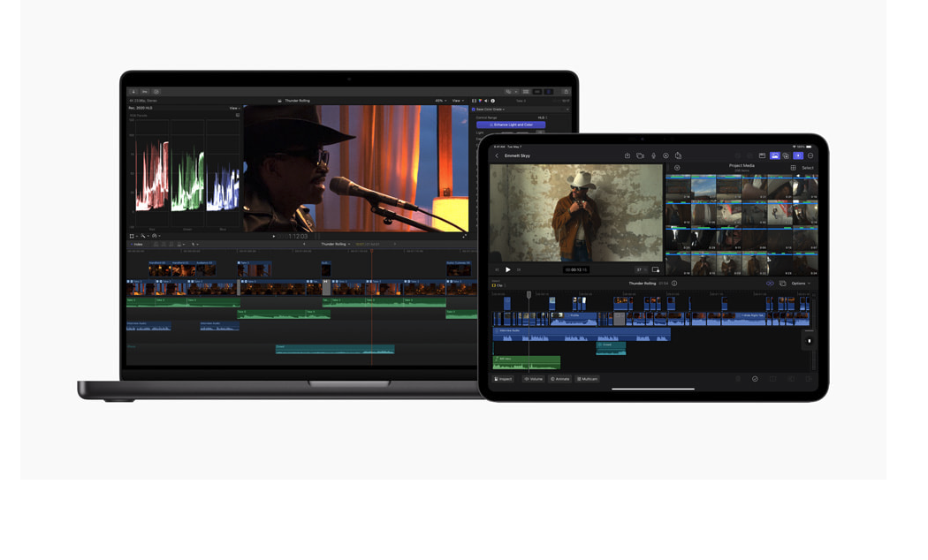928x560 pixels.
Task: Open the Animate tab on iPad
Action: click(559, 379)
